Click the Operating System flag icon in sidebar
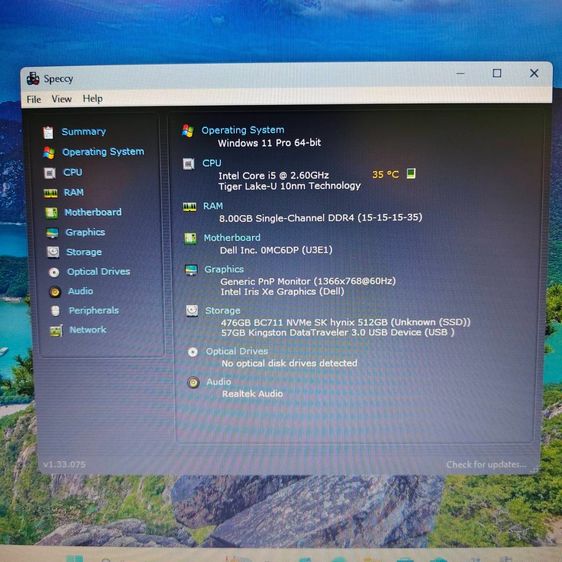The image size is (562, 562). tap(49, 153)
